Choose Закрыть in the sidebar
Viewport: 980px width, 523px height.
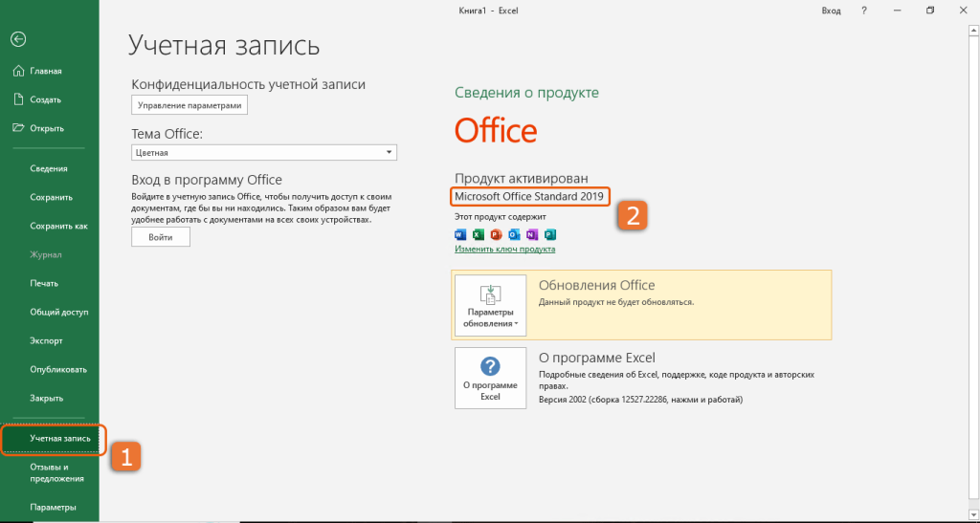click(x=46, y=398)
